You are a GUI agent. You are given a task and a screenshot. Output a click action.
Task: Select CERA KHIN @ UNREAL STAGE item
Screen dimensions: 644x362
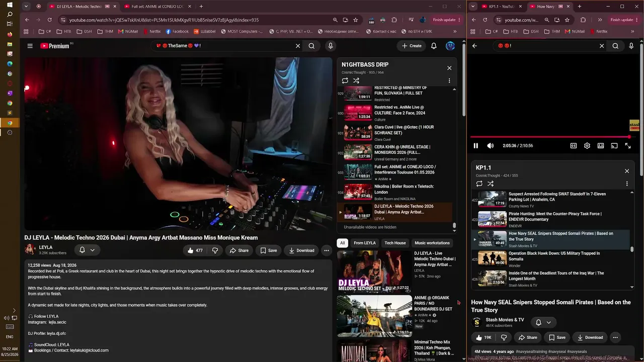point(394,152)
